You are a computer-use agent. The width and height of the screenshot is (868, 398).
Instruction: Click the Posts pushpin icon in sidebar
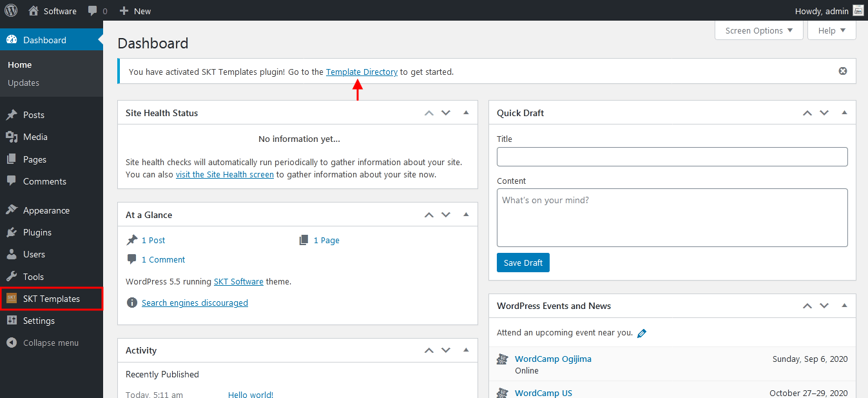12,115
